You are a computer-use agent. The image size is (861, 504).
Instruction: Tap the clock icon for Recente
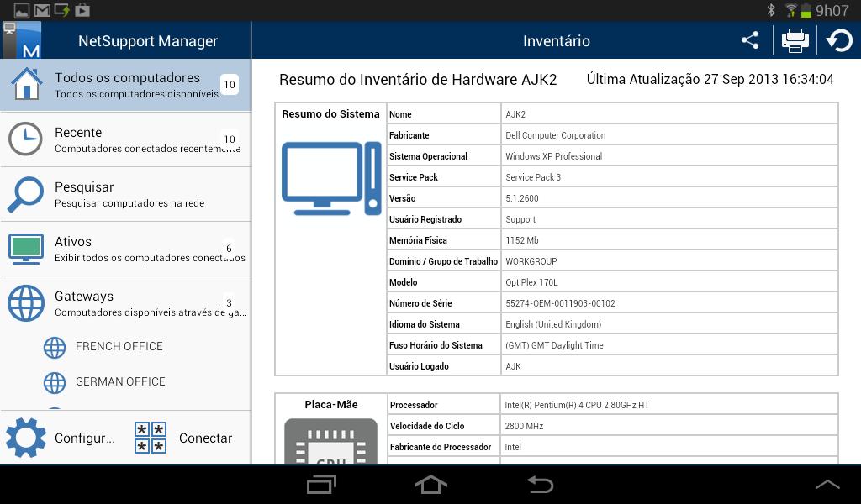[x=25, y=139]
